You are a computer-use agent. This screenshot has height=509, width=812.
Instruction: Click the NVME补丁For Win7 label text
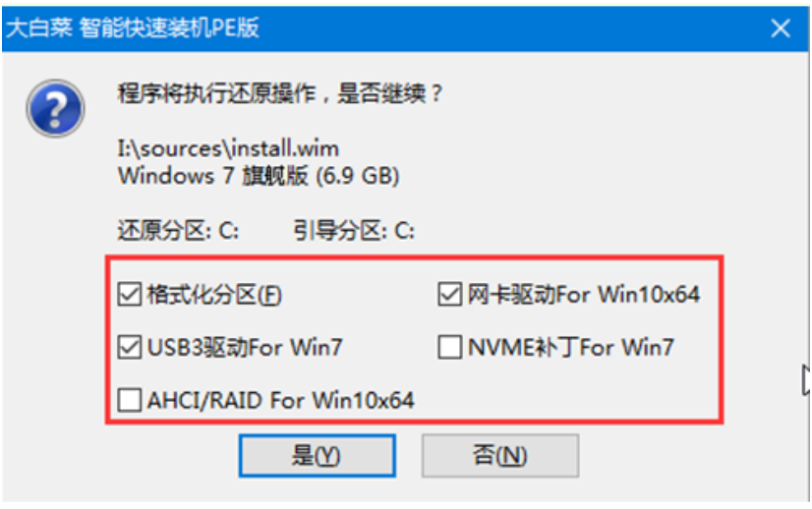(571, 348)
